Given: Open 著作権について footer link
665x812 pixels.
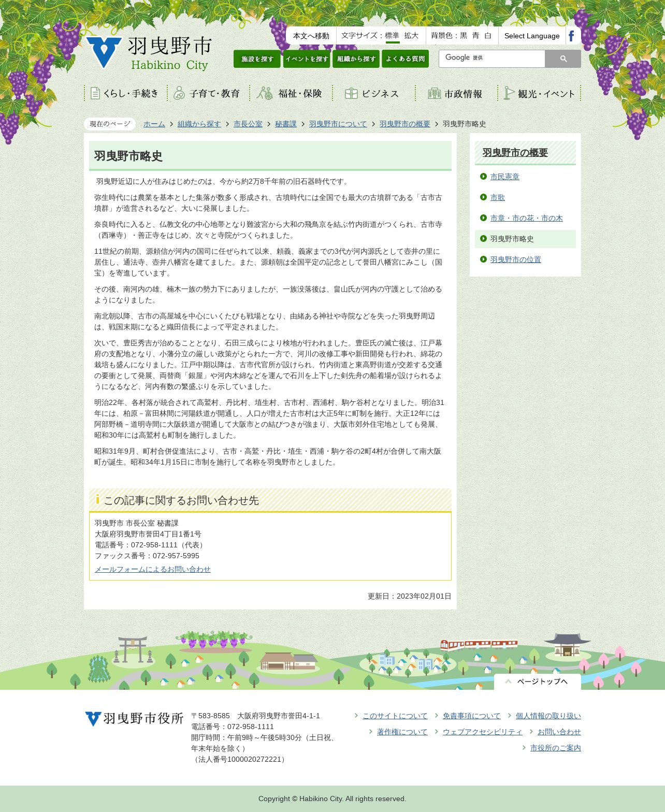Looking at the screenshot, I should point(402,732).
